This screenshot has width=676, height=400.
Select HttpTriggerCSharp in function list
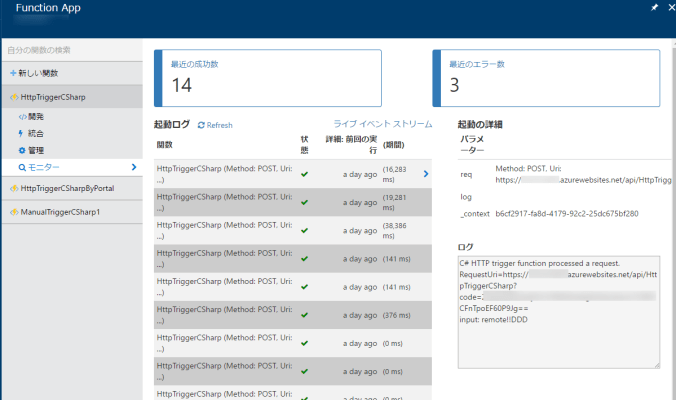72,97
